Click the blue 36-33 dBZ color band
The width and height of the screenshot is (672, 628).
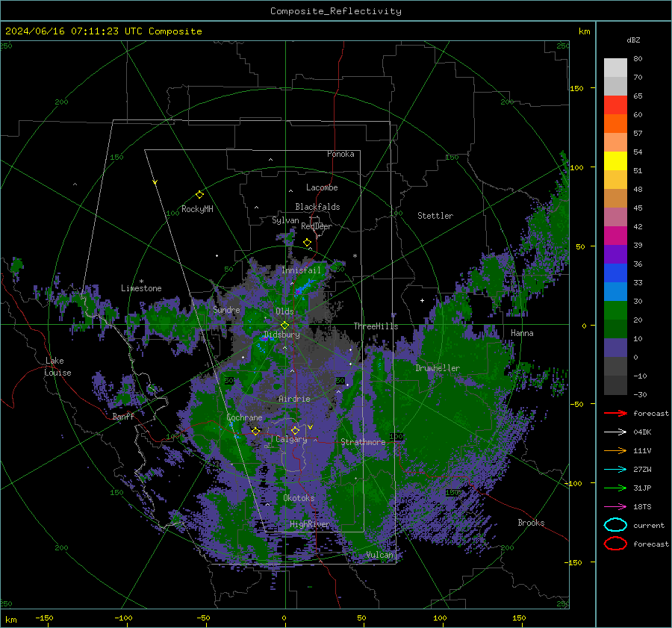615,273
